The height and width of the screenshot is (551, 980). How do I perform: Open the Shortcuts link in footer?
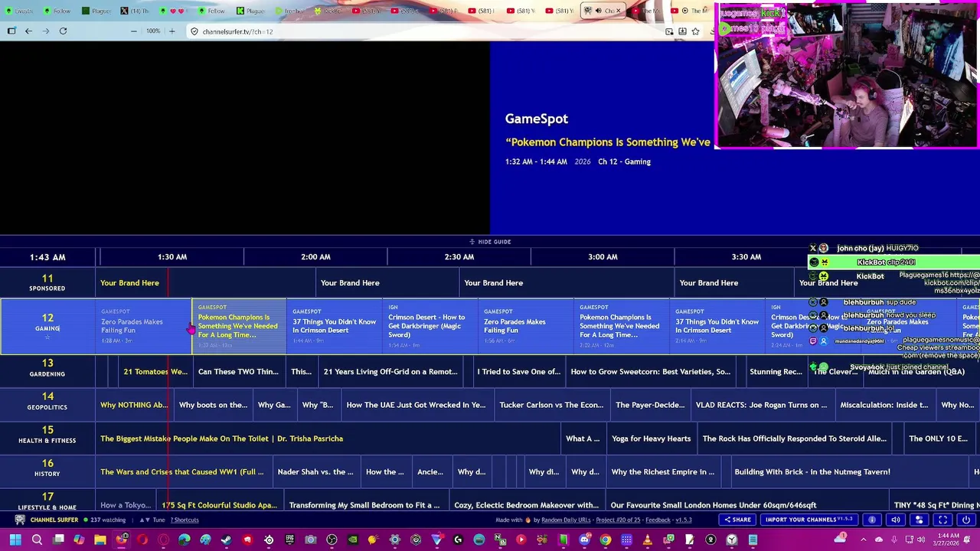[x=184, y=520]
